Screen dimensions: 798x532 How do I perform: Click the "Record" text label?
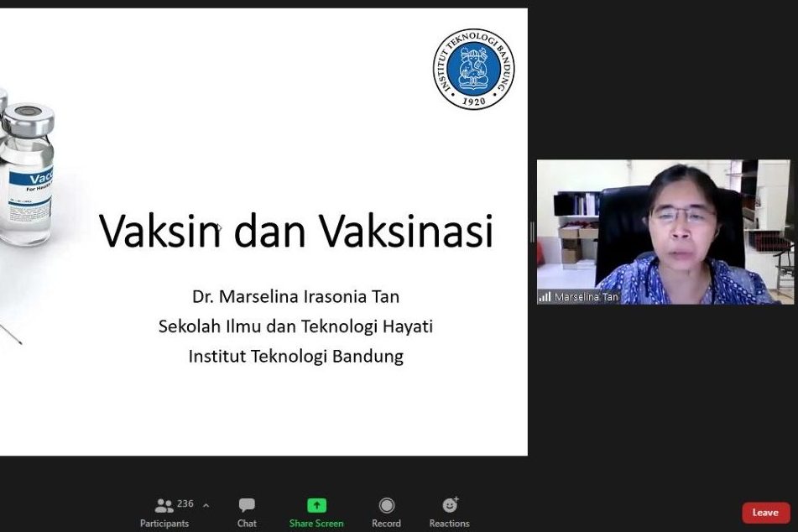386,524
